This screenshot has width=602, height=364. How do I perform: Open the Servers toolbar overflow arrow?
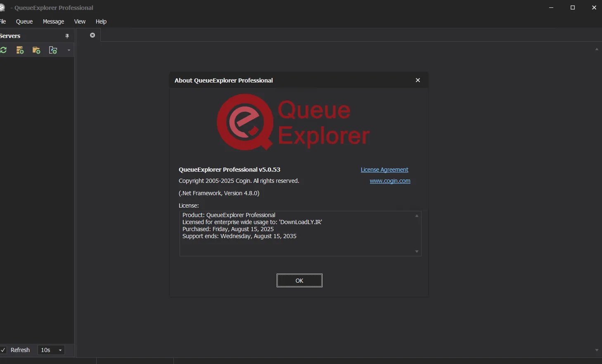pyautogui.click(x=69, y=50)
